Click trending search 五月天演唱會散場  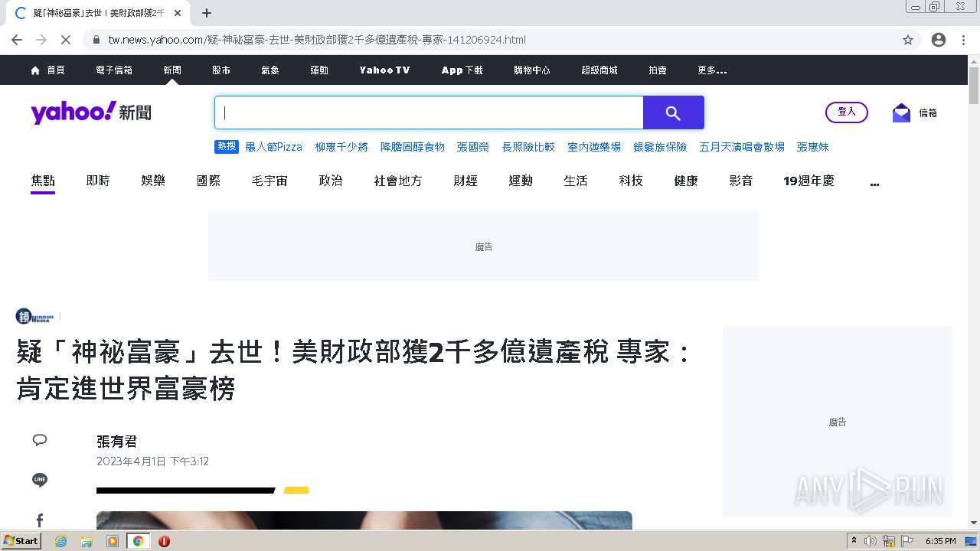coord(742,147)
